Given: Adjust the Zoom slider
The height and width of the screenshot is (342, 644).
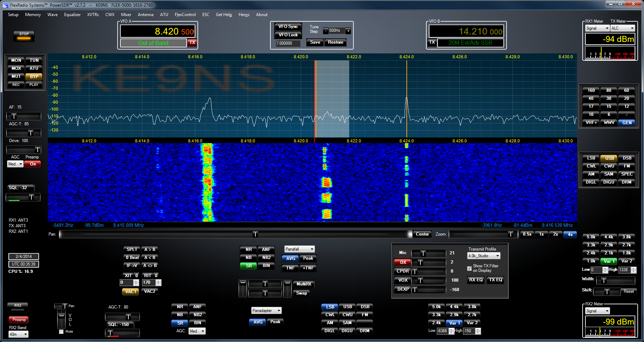Looking at the screenshot, I should pos(483,234).
